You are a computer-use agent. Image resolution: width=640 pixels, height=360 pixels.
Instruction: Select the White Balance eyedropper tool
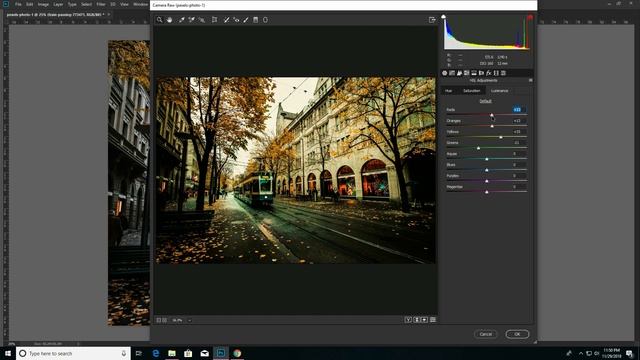(x=182, y=20)
